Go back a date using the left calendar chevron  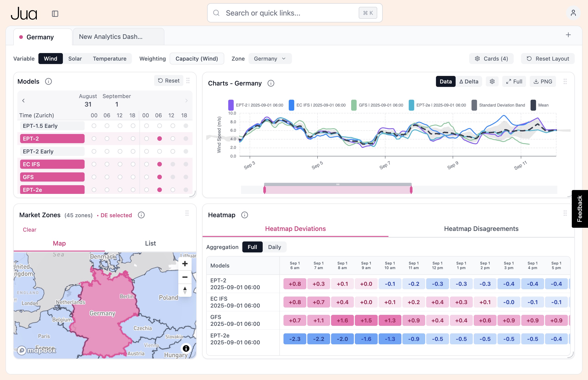pos(24,100)
